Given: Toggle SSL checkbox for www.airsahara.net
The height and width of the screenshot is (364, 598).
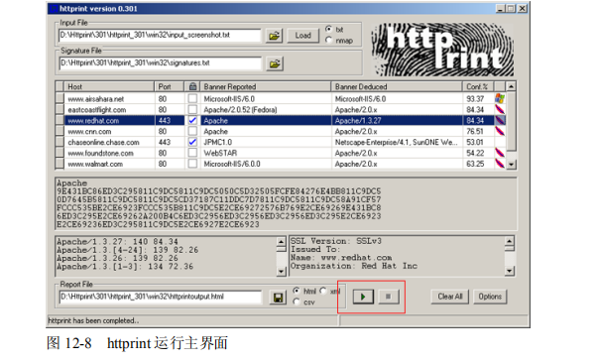Looking at the screenshot, I should [x=192, y=99].
